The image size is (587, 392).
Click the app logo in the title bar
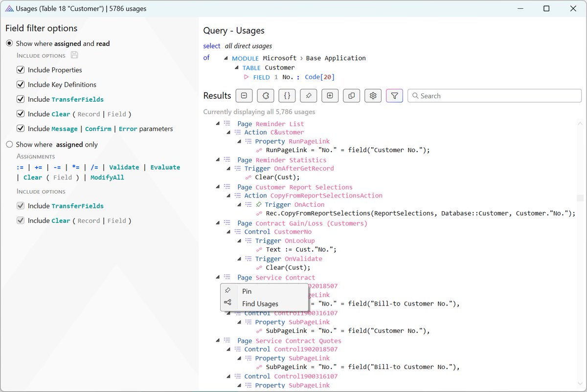pos(9,9)
